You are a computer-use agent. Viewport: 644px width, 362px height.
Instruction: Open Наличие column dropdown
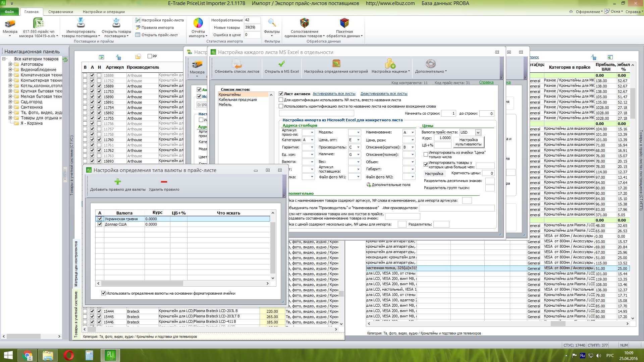[358, 155]
